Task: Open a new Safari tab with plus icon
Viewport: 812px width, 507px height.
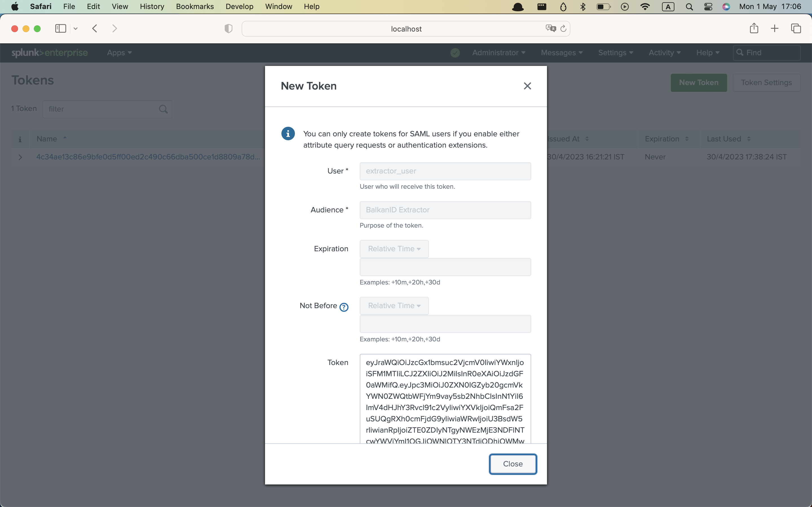Action: pyautogui.click(x=775, y=28)
